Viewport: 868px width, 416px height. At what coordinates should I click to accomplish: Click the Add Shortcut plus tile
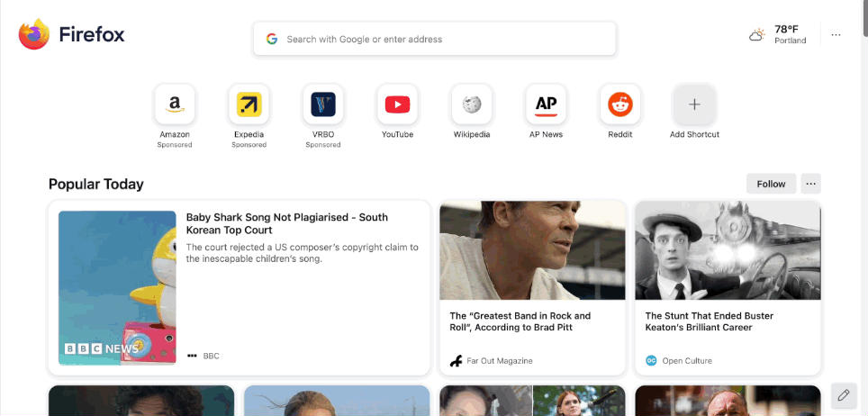pos(694,104)
